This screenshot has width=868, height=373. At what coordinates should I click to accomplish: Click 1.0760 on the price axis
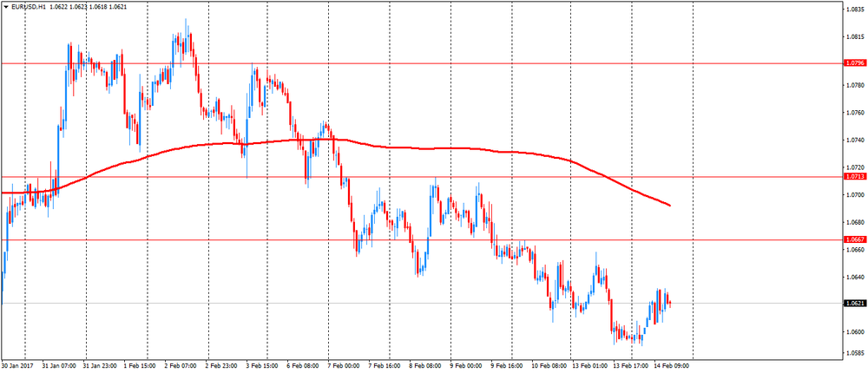[x=853, y=113]
